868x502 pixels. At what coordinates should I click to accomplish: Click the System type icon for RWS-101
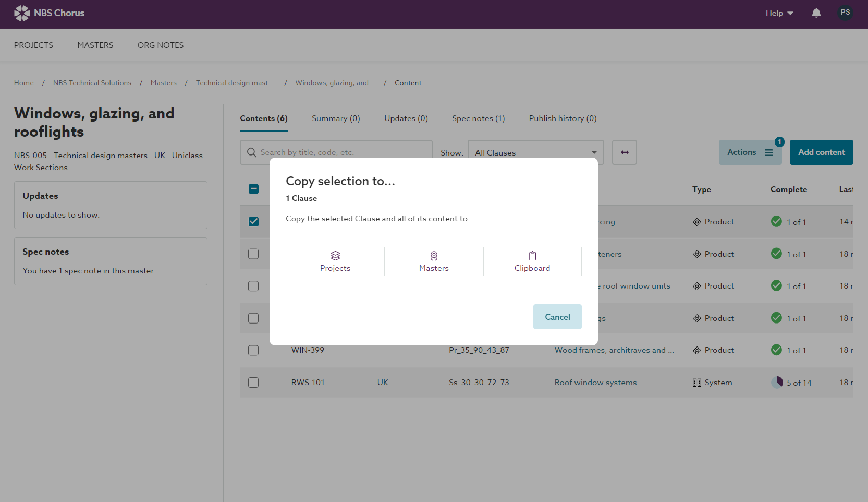[x=697, y=383]
